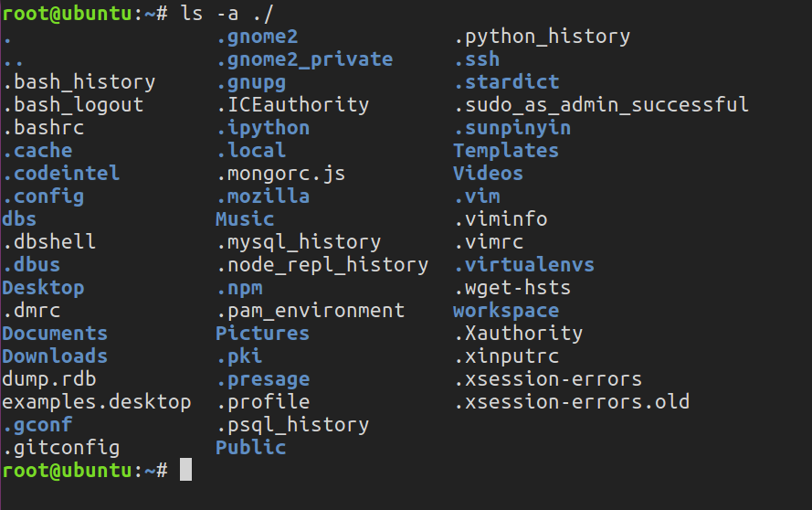Select the Videos directory name
This screenshot has width=812, height=510.
(488, 174)
